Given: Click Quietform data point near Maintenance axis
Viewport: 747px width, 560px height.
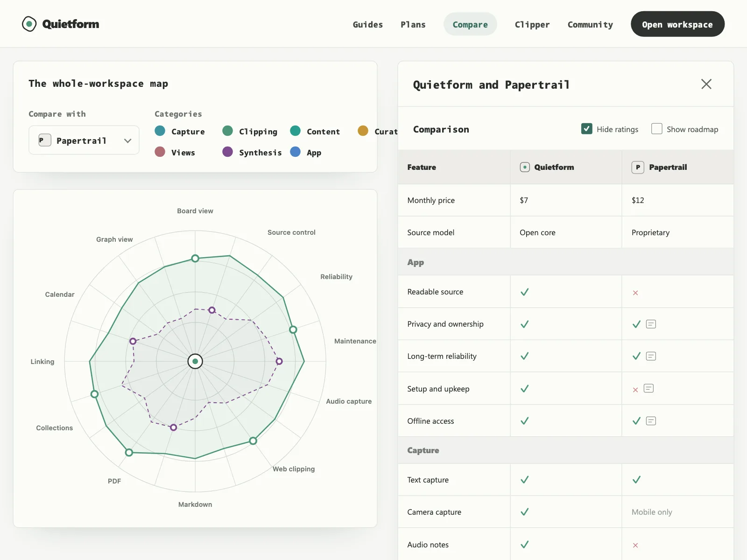Looking at the screenshot, I should point(293,329).
